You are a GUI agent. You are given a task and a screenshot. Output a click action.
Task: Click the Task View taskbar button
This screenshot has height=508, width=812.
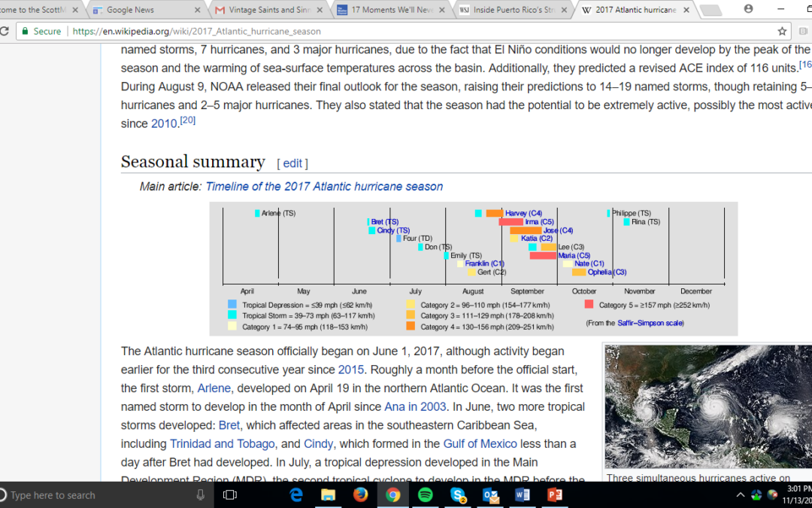click(x=230, y=494)
